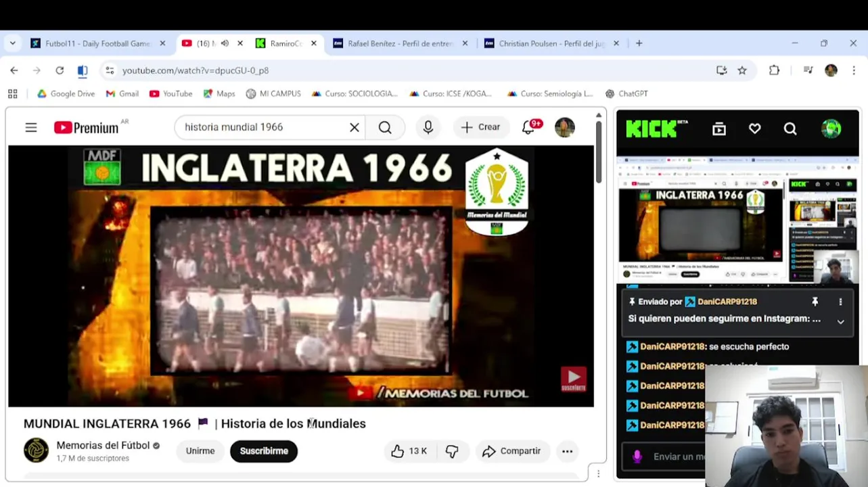Click the Kick stream preview thumbnail
Screen dimensions: 868x487
(737, 221)
